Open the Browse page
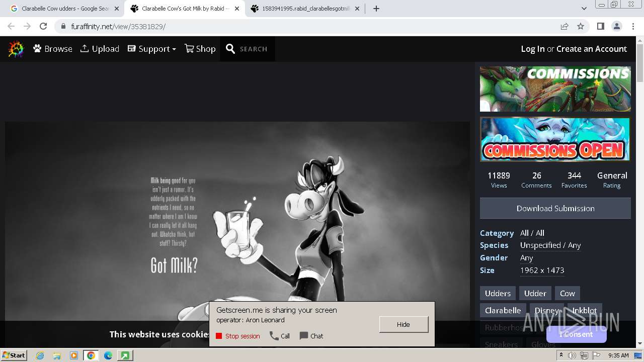The image size is (644, 362). pyautogui.click(x=53, y=49)
